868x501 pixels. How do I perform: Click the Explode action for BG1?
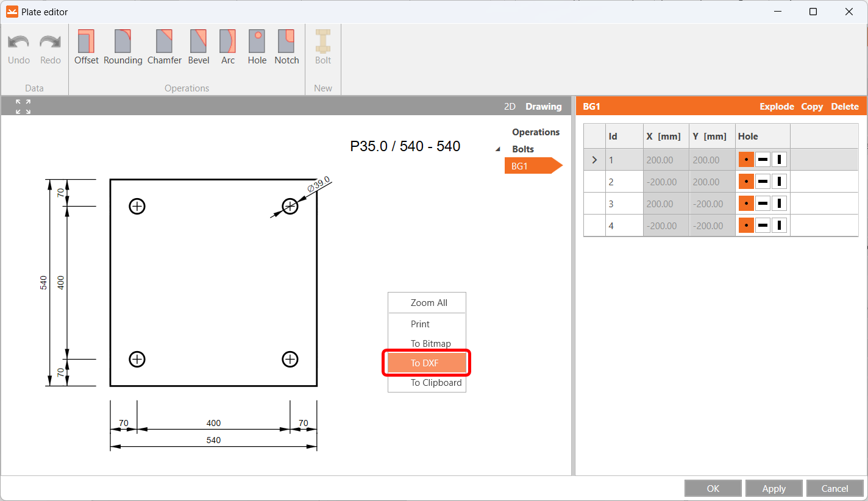[x=777, y=106]
